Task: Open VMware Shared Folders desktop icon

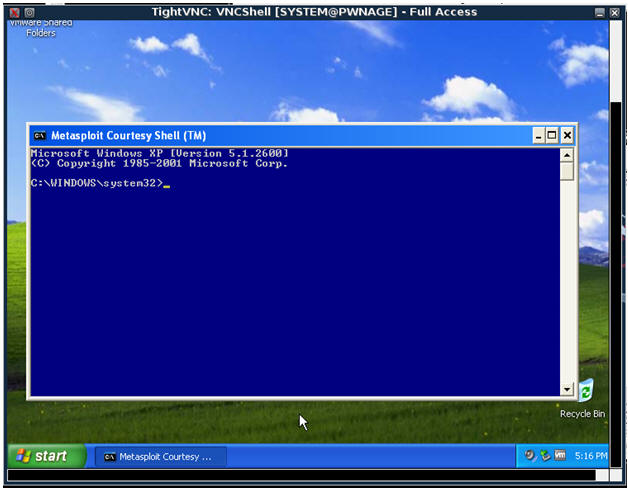Action: pyautogui.click(x=41, y=29)
